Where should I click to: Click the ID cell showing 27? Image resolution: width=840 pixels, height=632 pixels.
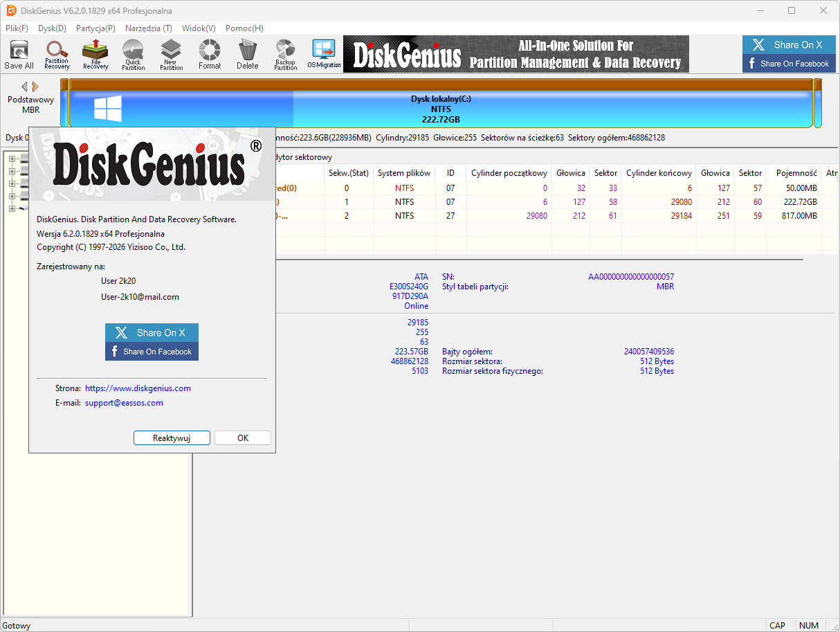coord(450,216)
